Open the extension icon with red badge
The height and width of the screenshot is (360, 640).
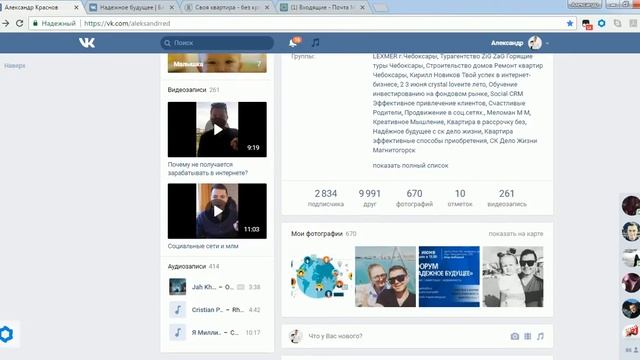[x=587, y=24]
